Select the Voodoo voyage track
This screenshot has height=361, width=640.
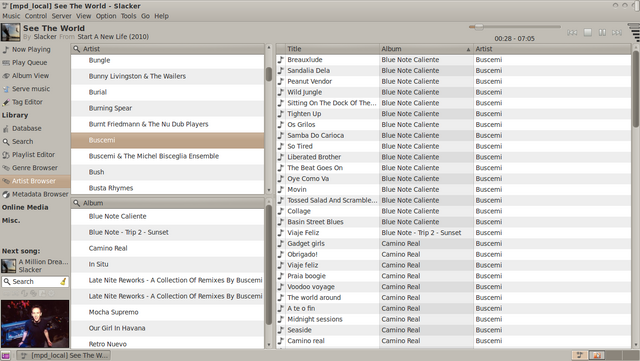pyautogui.click(x=453, y=287)
